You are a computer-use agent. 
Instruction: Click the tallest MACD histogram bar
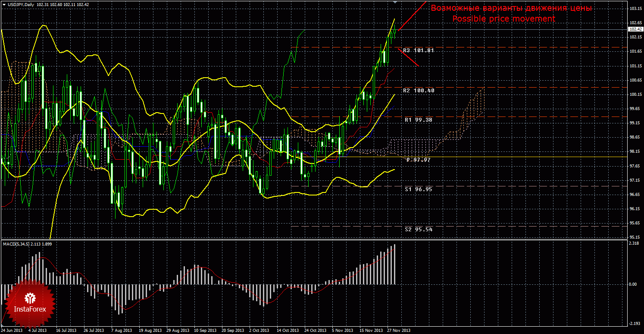coord(394,264)
